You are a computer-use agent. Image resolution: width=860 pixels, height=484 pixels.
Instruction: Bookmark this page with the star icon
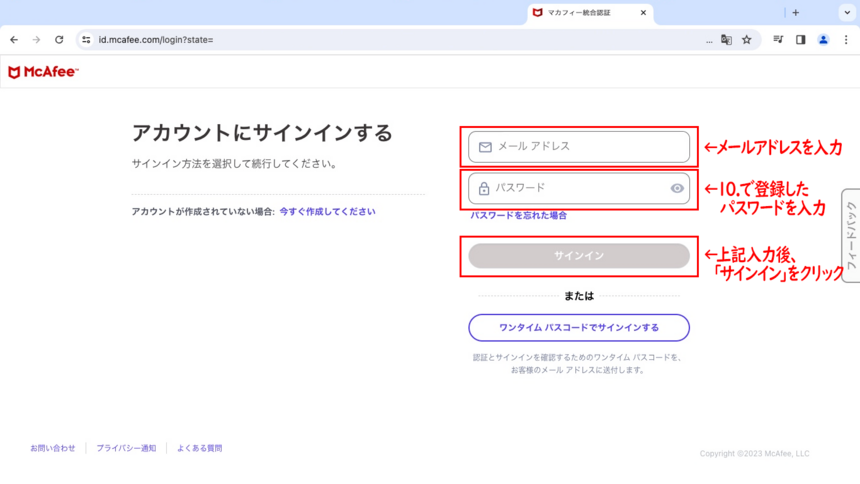tap(746, 40)
